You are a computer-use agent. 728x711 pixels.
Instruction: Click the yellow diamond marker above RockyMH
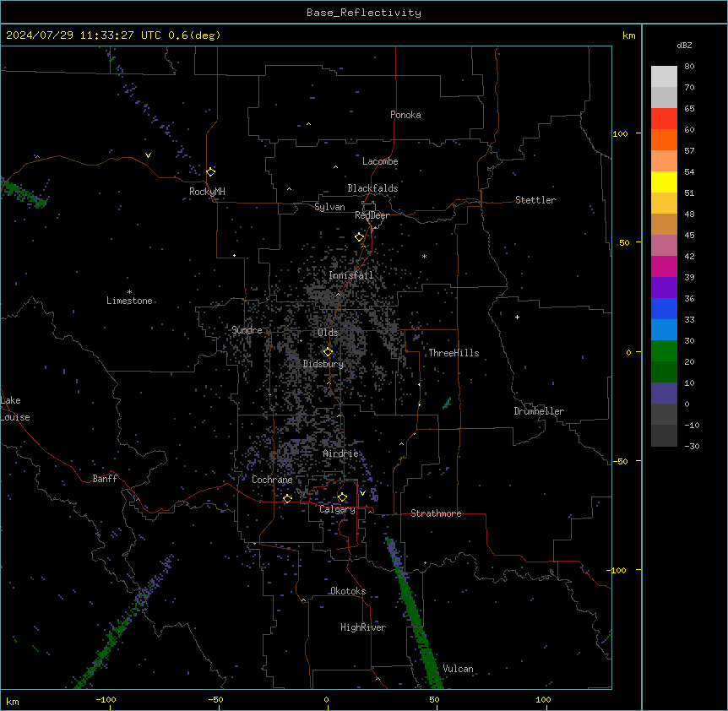(211, 171)
